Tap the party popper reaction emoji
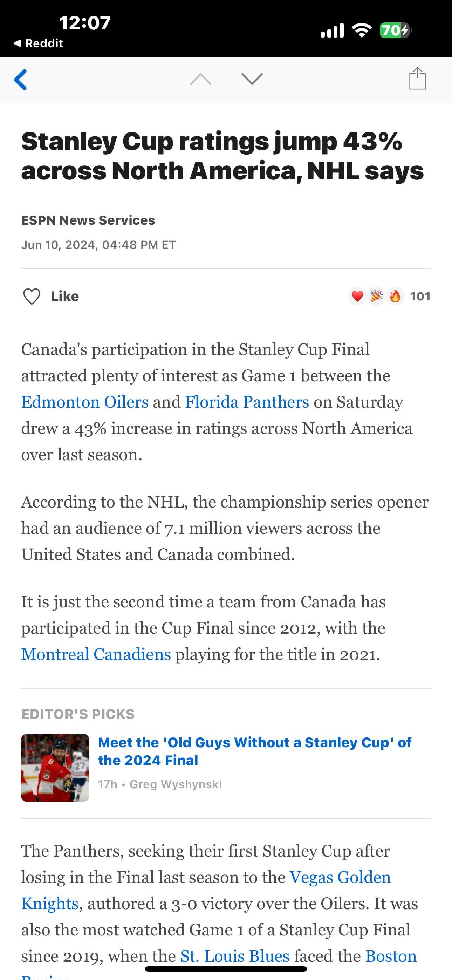452x980 pixels. pos(376,296)
